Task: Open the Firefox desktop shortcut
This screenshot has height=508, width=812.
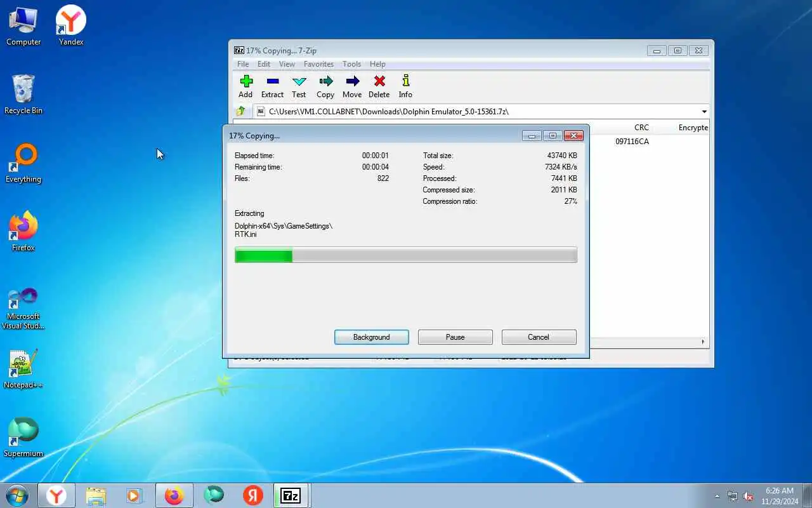Action: [x=23, y=232]
